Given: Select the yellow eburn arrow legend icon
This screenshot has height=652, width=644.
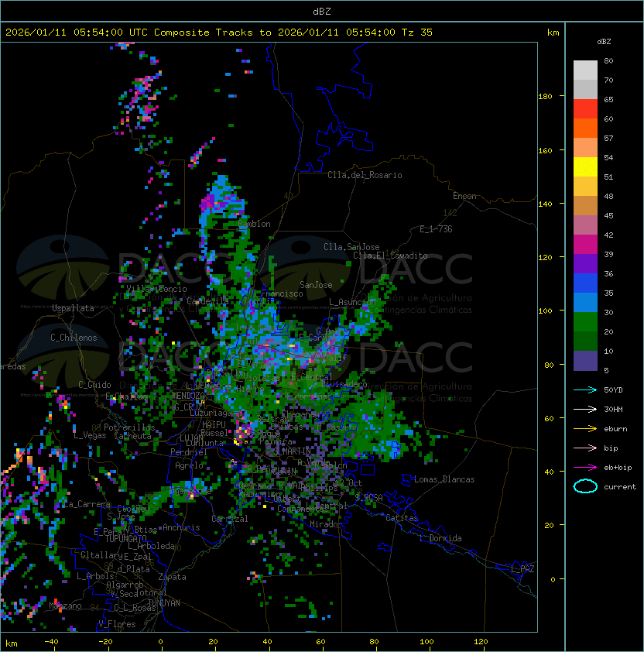Looking at the screenshot, I should click(585, 429).
